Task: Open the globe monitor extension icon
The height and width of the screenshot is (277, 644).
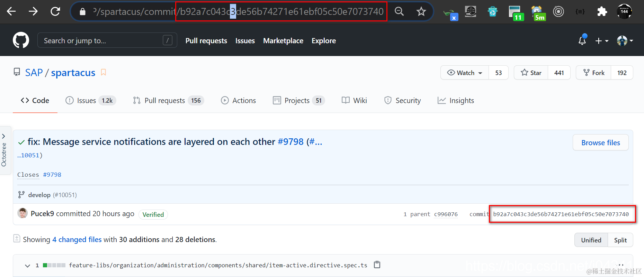Action: (470, 11)
